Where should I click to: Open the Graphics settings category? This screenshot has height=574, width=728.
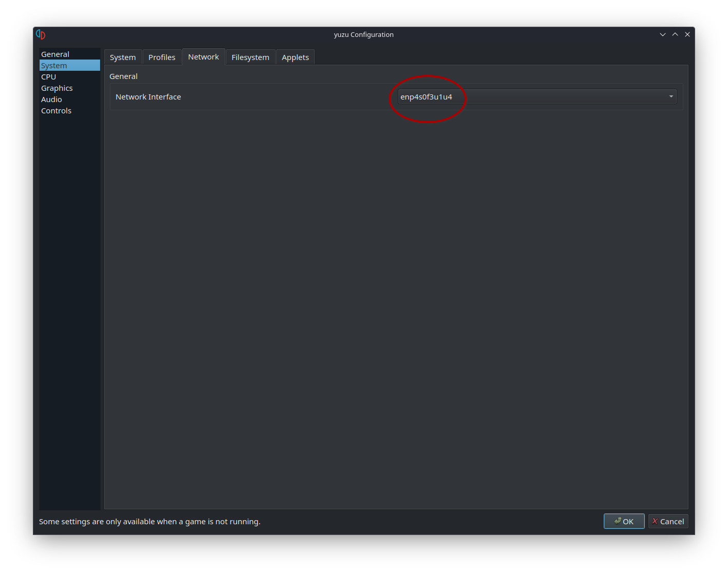pos(69,88)
